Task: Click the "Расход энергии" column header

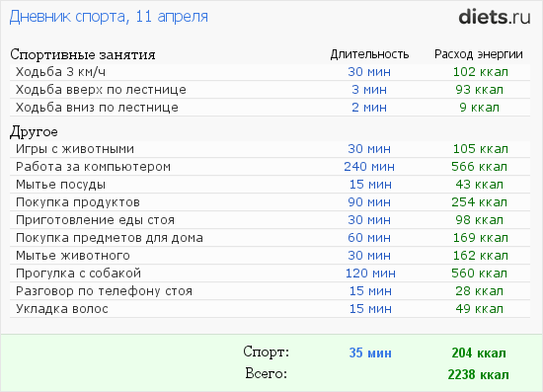Action: click(x=479, y=54)
